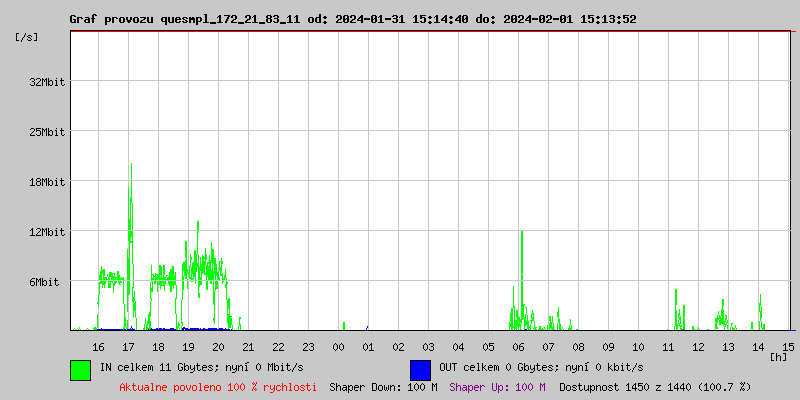Select the hour 06 x-axis marker
The image size is (800, 400).
518,346
